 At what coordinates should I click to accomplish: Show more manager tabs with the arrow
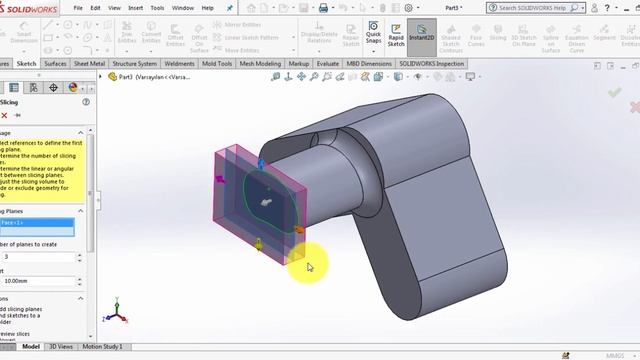point(91,88)
